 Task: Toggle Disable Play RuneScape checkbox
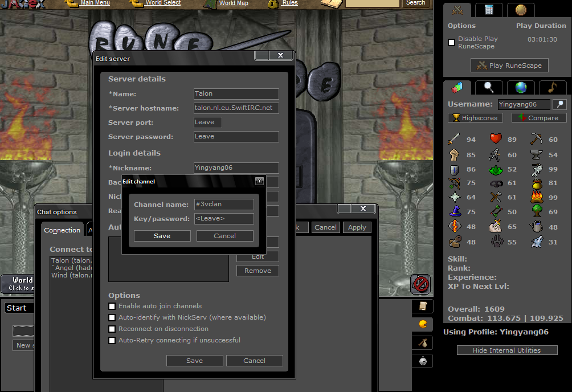(x=451, y=42)
